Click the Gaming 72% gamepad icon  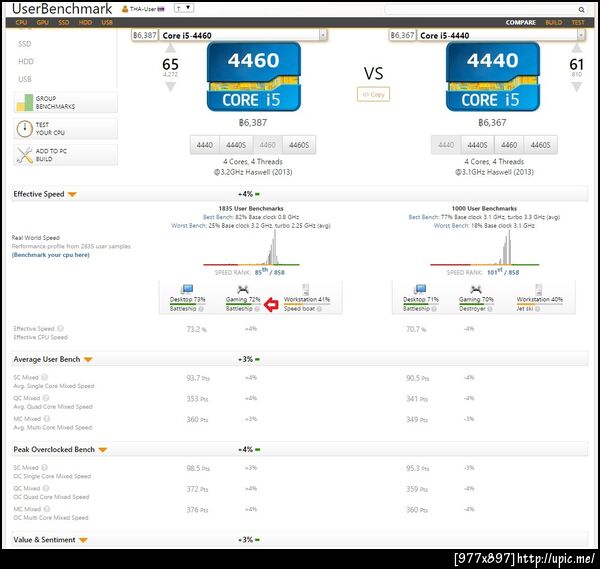243,289
